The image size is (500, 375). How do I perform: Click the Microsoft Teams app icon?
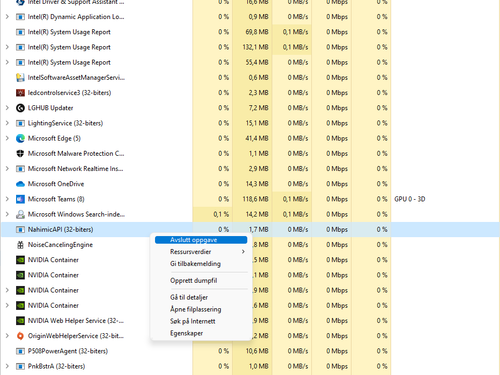20,199
